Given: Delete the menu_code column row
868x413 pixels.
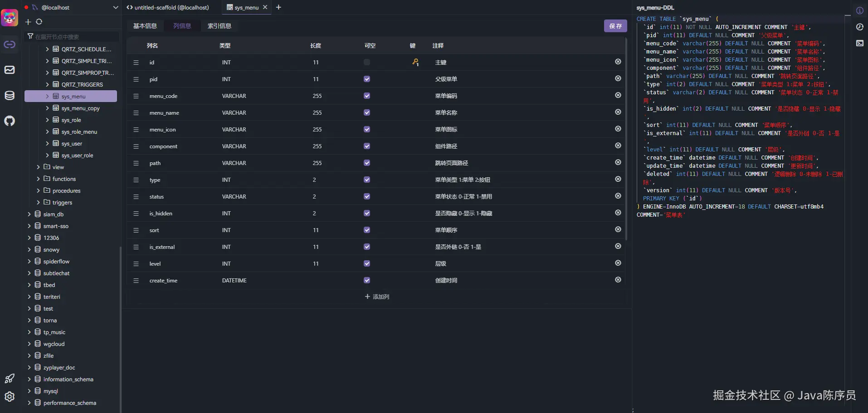Looking at the screenshot, I should 618,95.
